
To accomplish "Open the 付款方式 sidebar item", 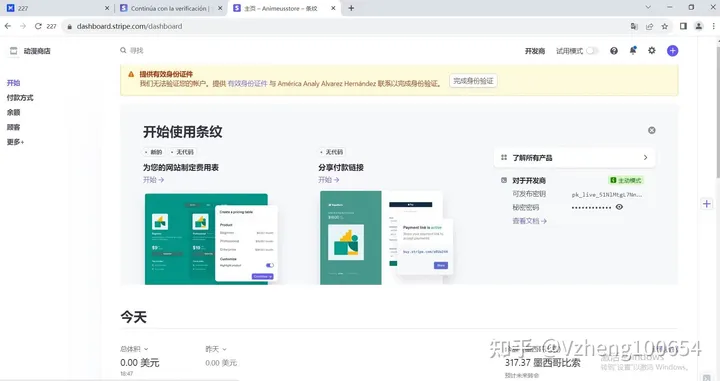I will (20, 98).
